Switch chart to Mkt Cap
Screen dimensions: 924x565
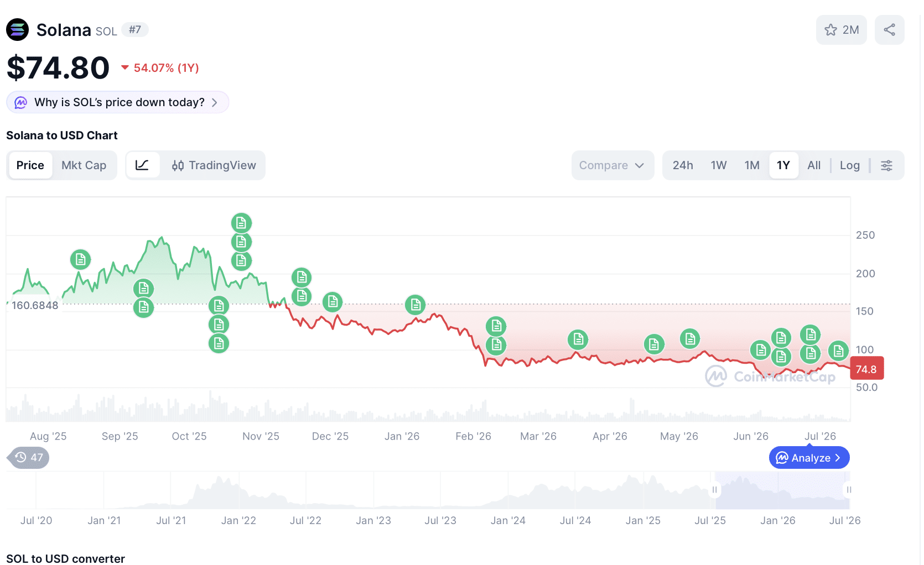84,165
